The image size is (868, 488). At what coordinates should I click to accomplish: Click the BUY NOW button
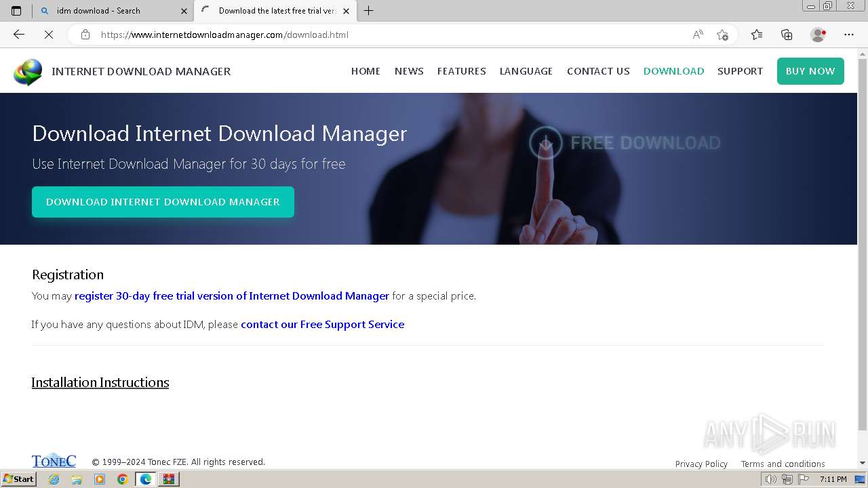(x=810, y=71)
